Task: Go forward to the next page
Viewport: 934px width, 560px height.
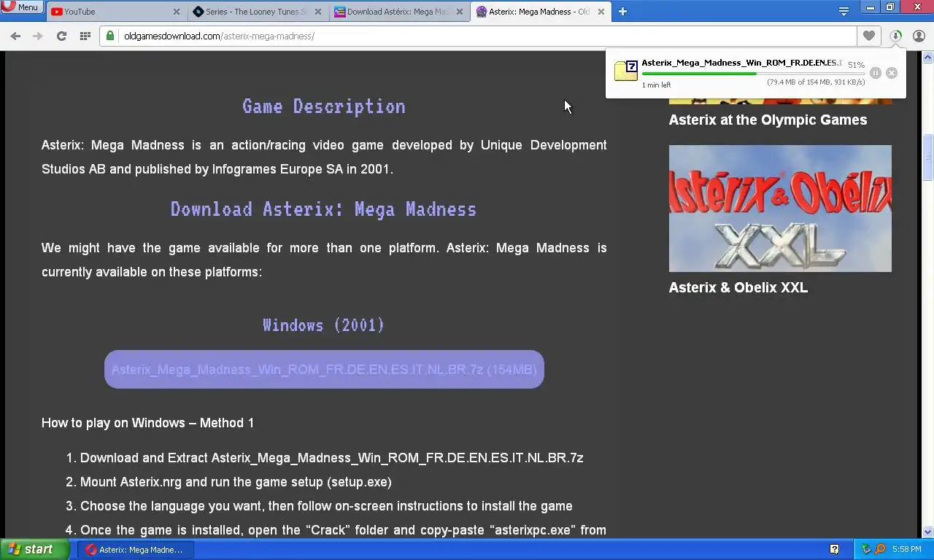Action: tap(38, 36)
